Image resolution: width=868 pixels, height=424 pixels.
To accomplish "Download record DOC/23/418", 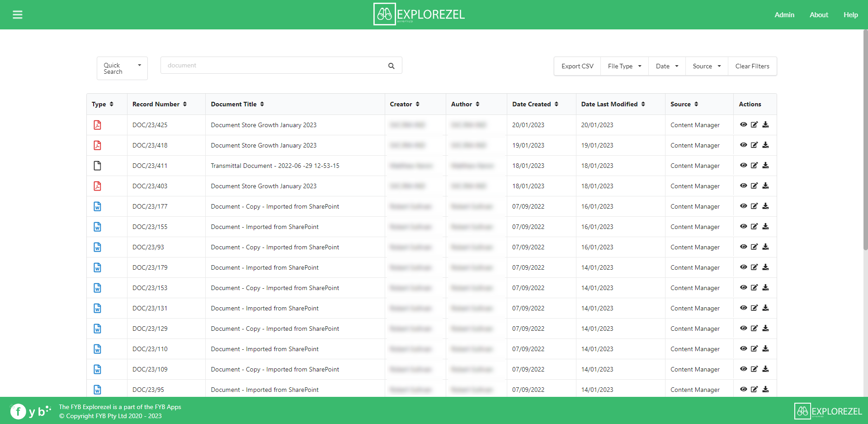I will (765, 145).
